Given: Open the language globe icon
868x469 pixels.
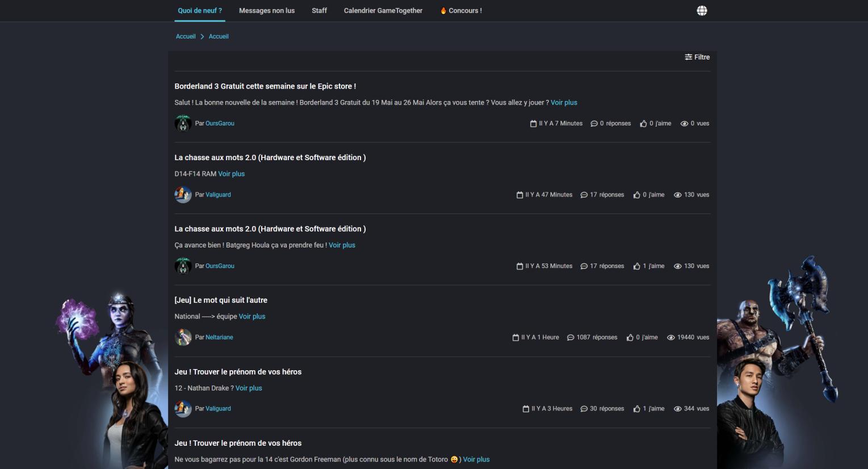Looking at the screenshot, I should click(x=702, y=10).
